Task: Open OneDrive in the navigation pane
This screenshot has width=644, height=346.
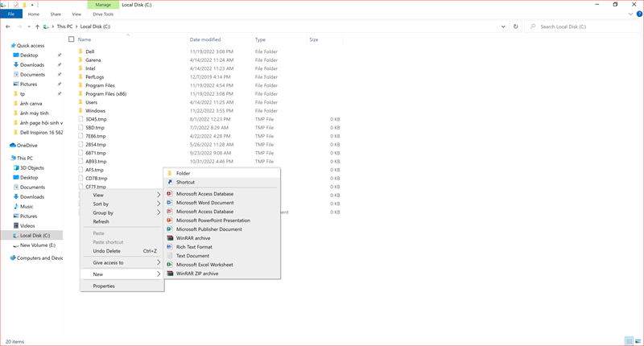Action: click(27, 146)
